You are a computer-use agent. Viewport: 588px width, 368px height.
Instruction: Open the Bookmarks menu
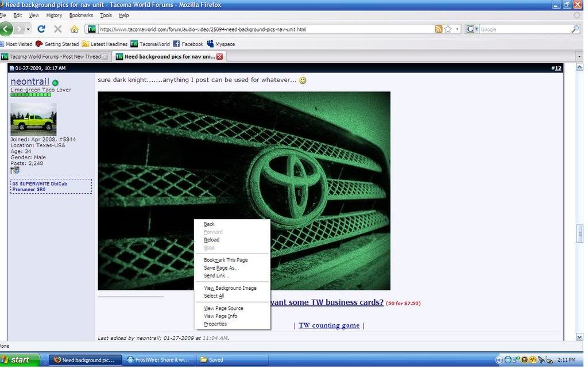click(81, 16)
